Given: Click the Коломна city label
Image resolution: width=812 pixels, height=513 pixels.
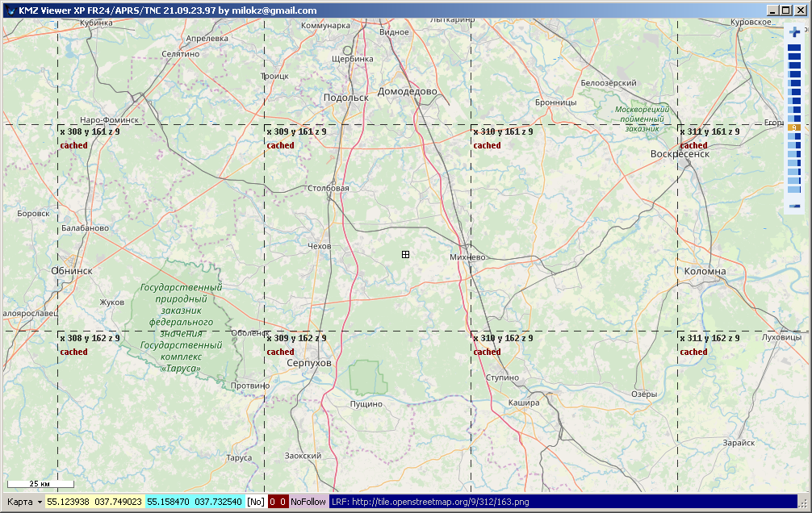Looking at the screenshot, I should tap(705, 271).
